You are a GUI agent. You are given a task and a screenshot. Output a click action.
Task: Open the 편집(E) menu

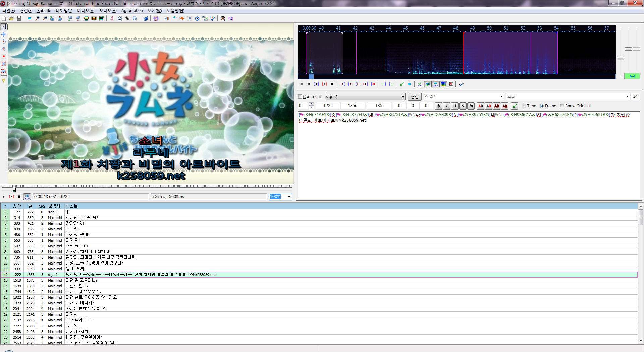[x=26, y=11]
